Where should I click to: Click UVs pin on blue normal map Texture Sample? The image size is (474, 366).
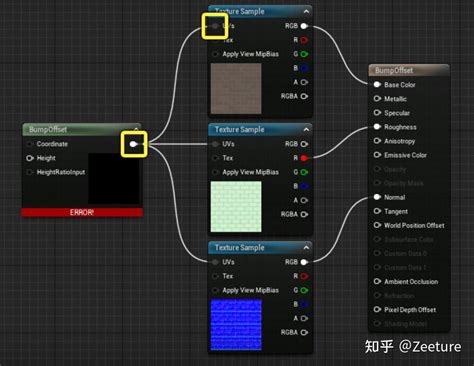[x=215, y=262]
